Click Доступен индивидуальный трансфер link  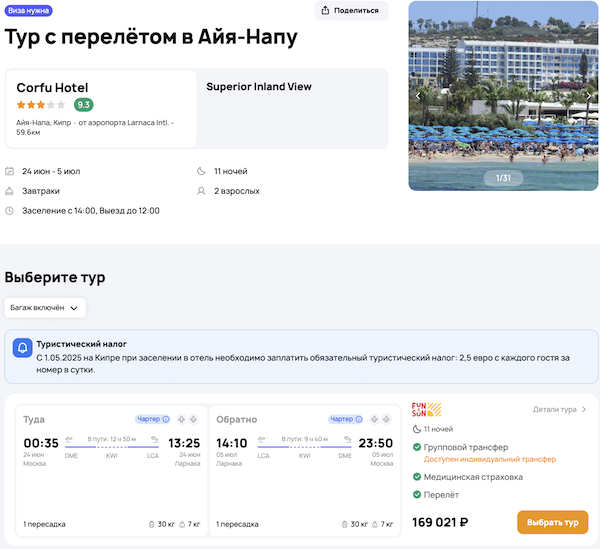click(x=475, y=459)
